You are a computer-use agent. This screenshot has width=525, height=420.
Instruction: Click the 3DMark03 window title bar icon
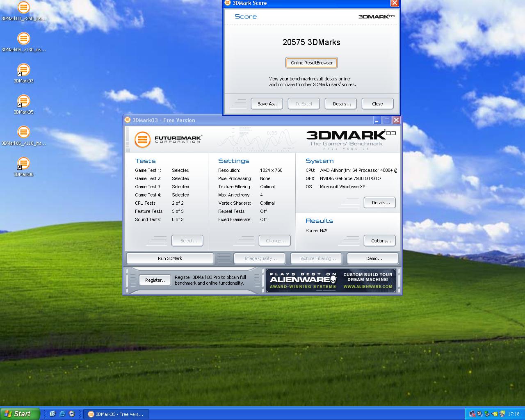pos(128,120)
